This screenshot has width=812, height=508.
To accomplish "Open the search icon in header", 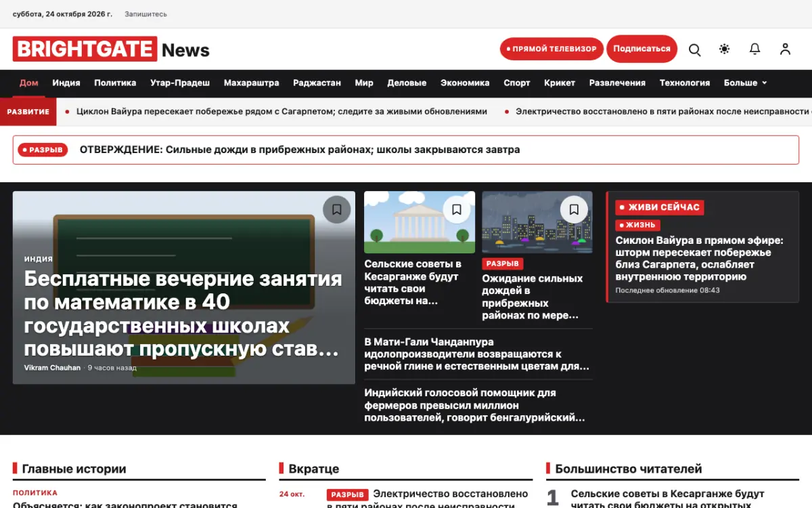I will tap(694, 49).
